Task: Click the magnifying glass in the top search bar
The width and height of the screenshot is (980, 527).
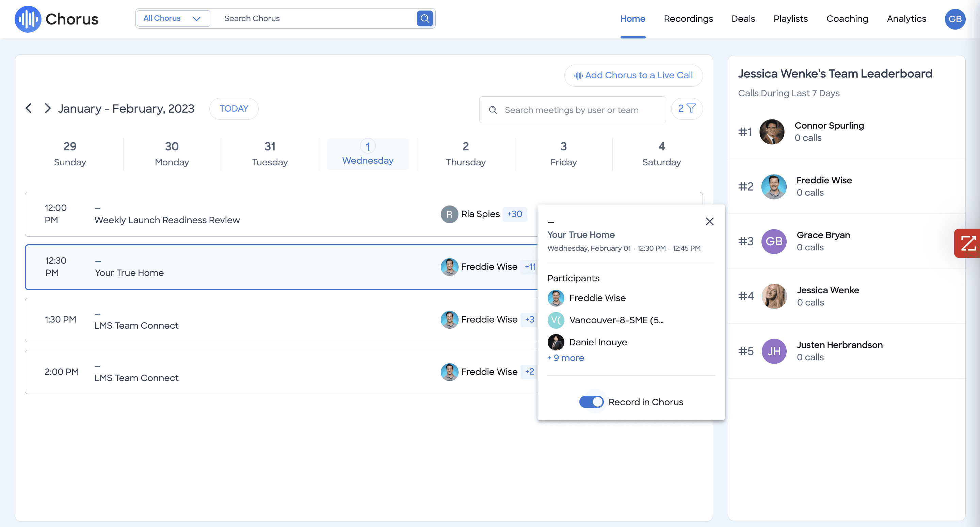Action: [x=425, y=18]
